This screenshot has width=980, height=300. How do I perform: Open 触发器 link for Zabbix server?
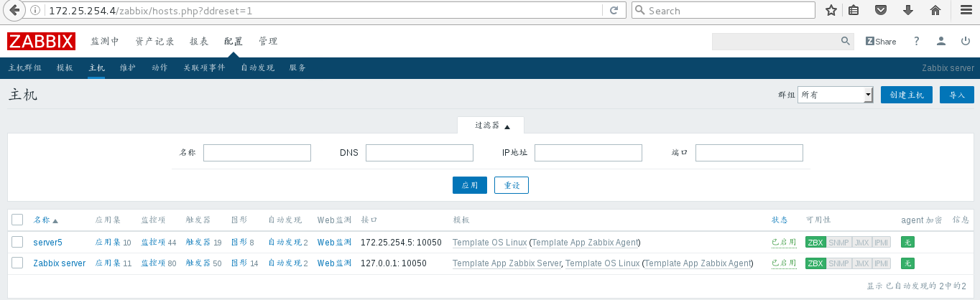[198, 263]
